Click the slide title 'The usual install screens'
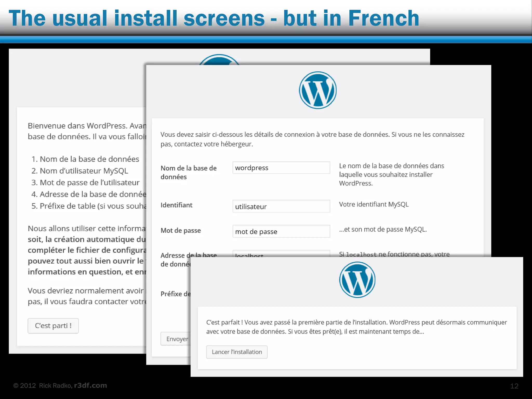 [x=214, y=18]
